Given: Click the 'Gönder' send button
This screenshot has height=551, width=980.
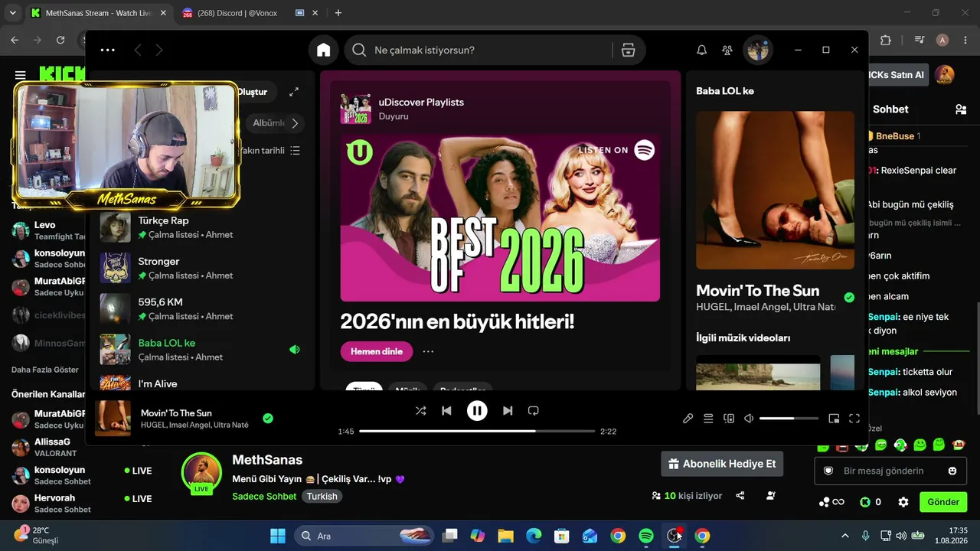Looking at the screenshot, I should tap(943, 502).
